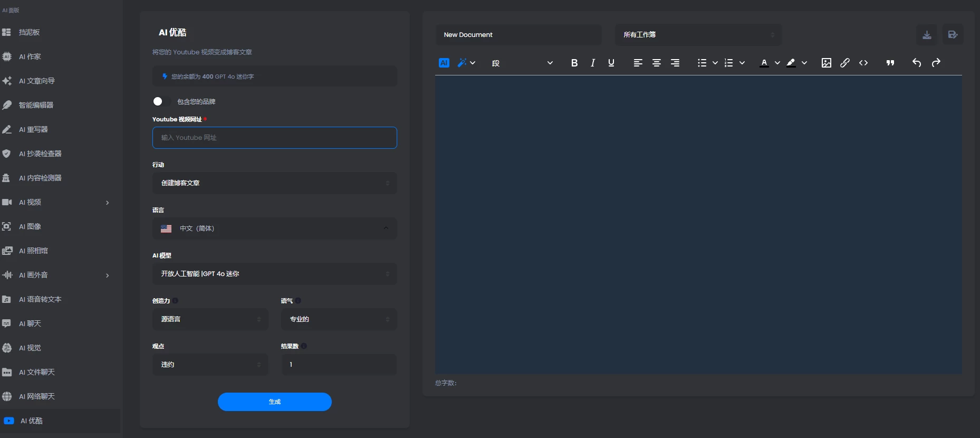Open the 行动 dropdown (创建博客文章)
980x438 pixels.
tap(274, 183)
